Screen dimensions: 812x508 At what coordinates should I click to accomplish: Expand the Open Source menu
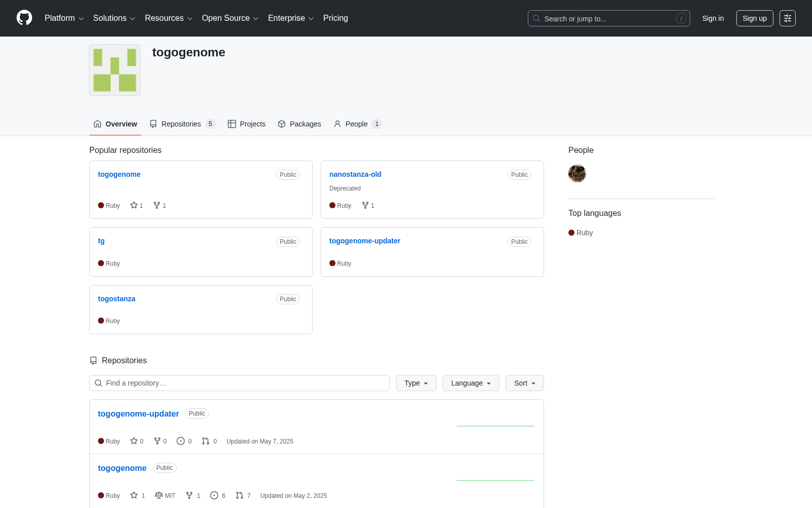230,18
